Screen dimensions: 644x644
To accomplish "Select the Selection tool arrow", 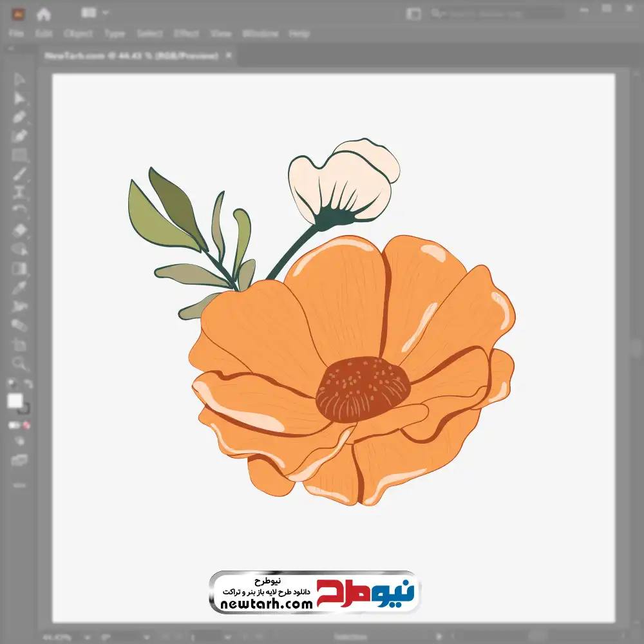I will click(x=19, y=80).
